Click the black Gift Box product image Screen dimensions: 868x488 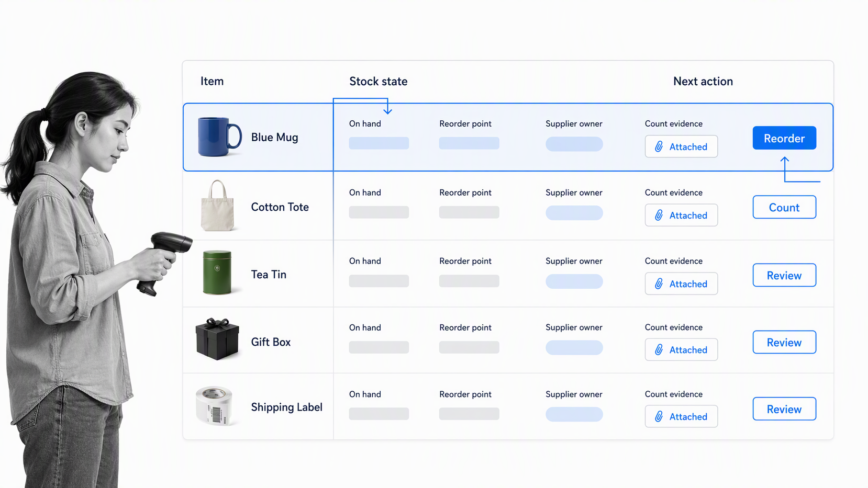[217, 339]
